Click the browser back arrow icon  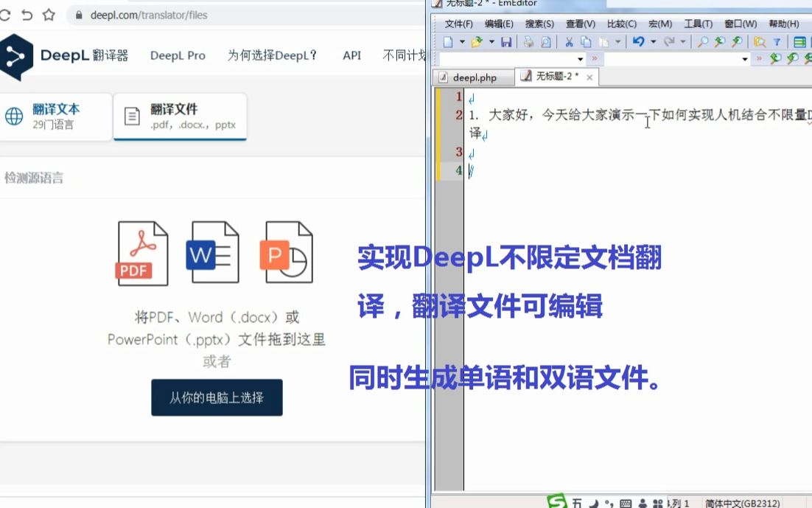click(x=27, y=15)
